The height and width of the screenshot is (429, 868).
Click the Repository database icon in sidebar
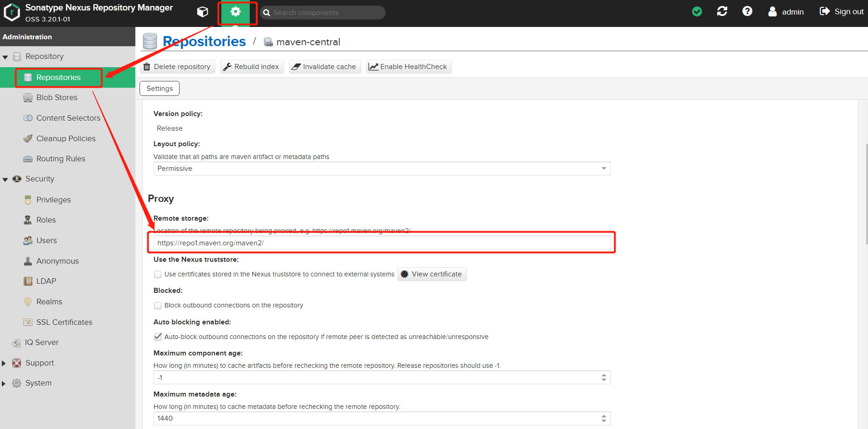17,57
